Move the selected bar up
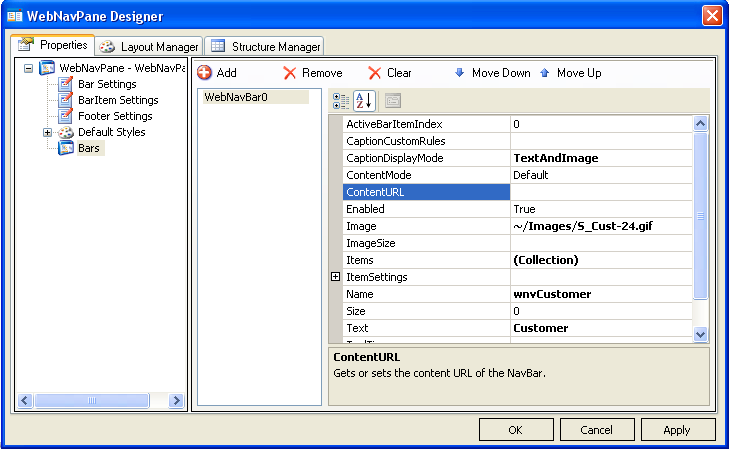Viewport: 729px width, 449px height. tap(545, 73)
